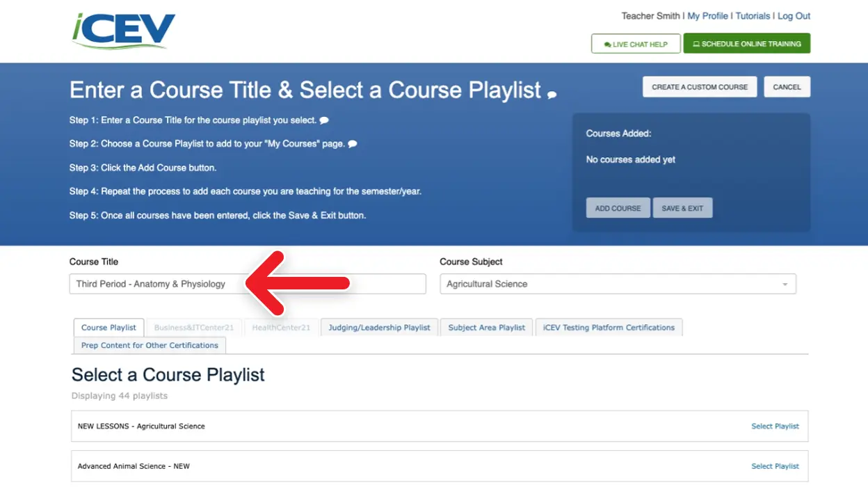Click the 'No courses added yet' text
This screenshot has height=487, width=868.
pos(631,159)
